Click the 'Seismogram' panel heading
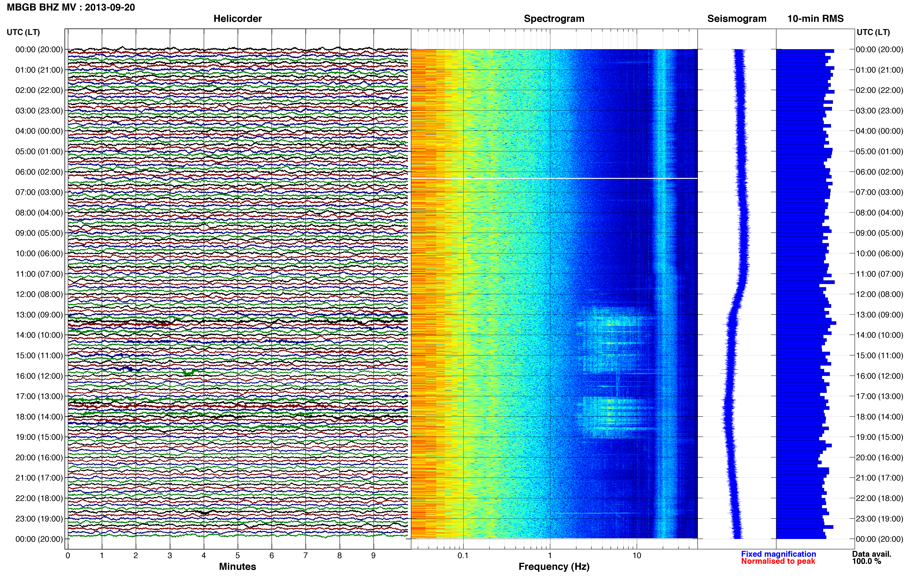The height and width of the screenshot is (578, 924). (737, 19)
